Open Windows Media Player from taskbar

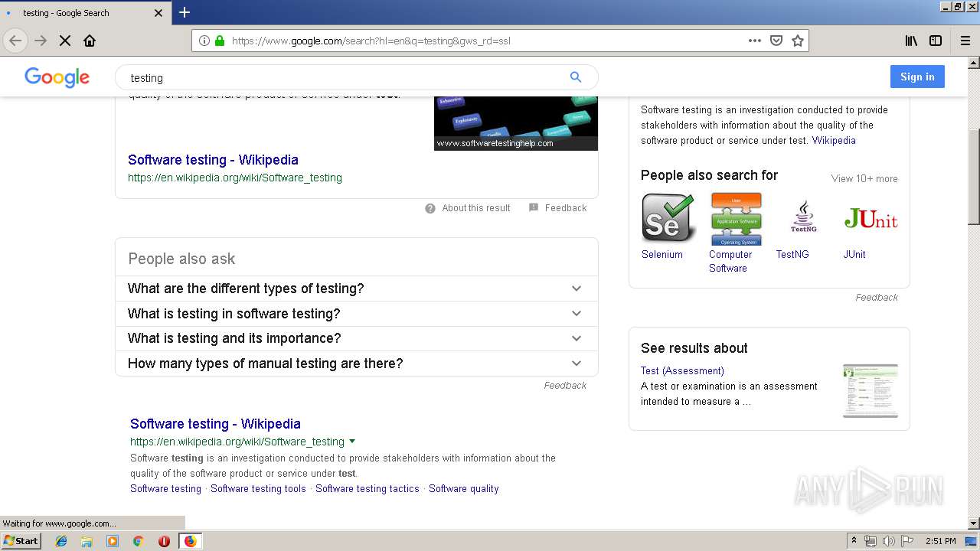tap(113, 541)
